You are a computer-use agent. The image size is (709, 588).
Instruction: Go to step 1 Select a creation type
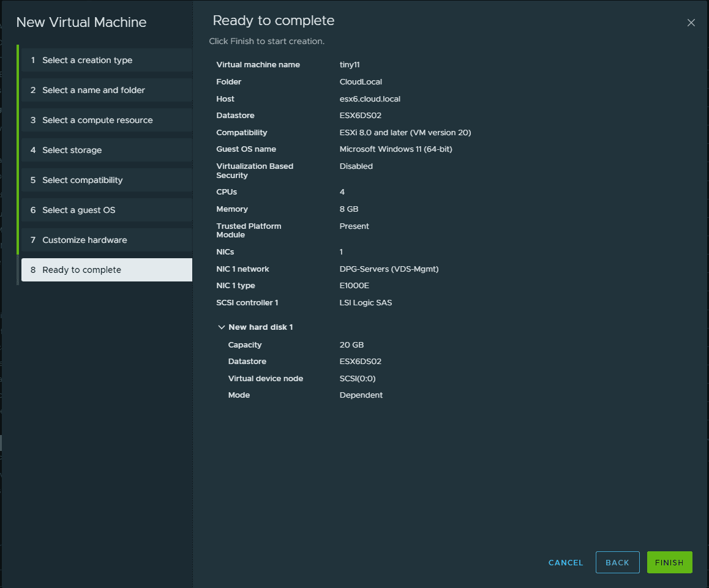pos(87,60)
